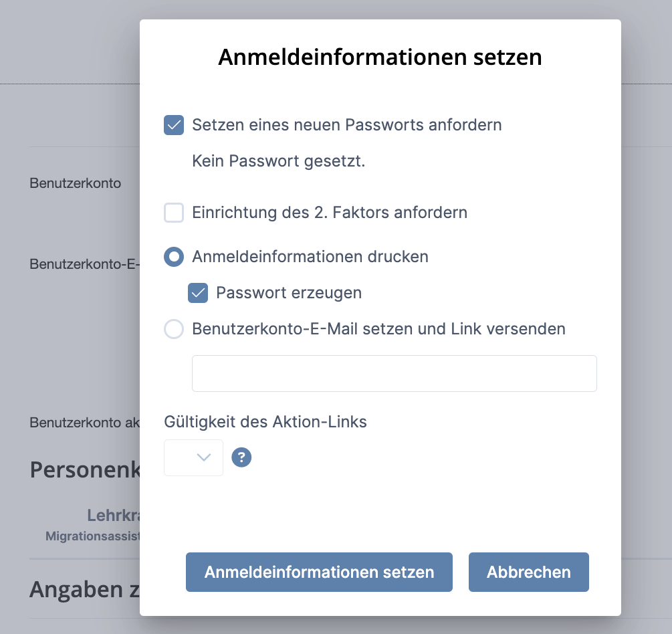Click the 'Angaben z…' section heading

pos(85,589)
